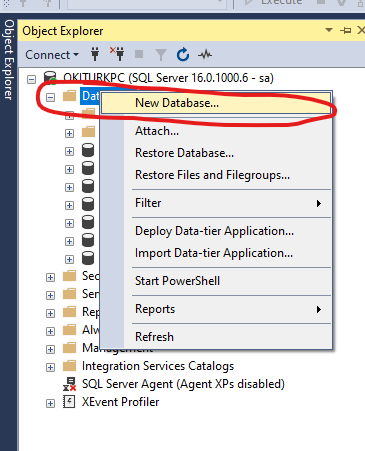
Task: Expand the Replication folder node
Action: click(50, 313)
